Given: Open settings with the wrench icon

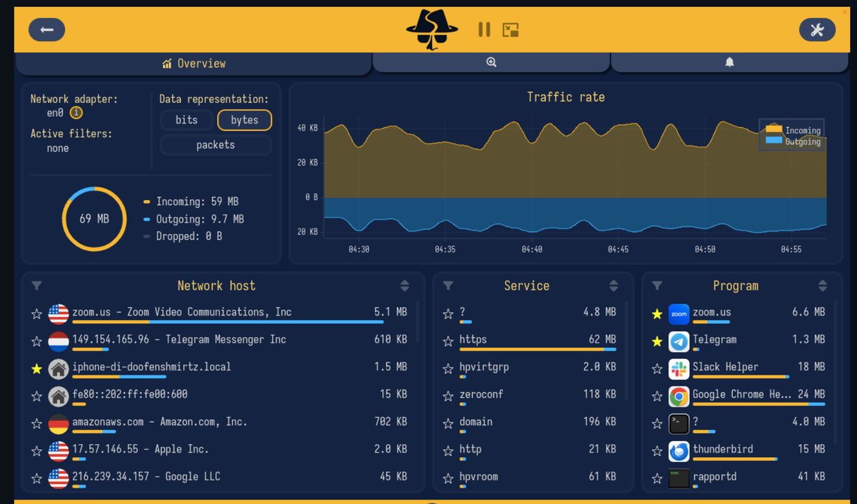Looking at the screenshot, I should [817, 29].
